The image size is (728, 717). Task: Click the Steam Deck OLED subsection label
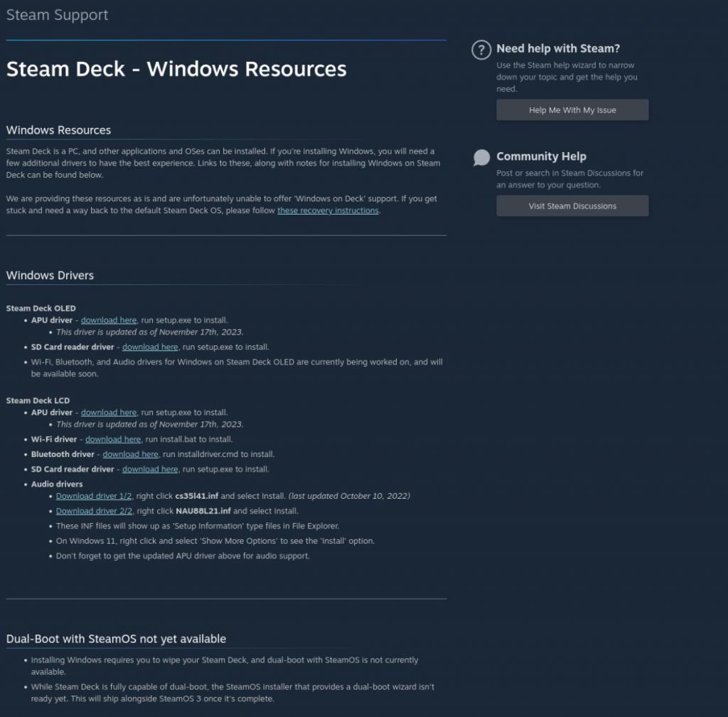click(40, 308)
